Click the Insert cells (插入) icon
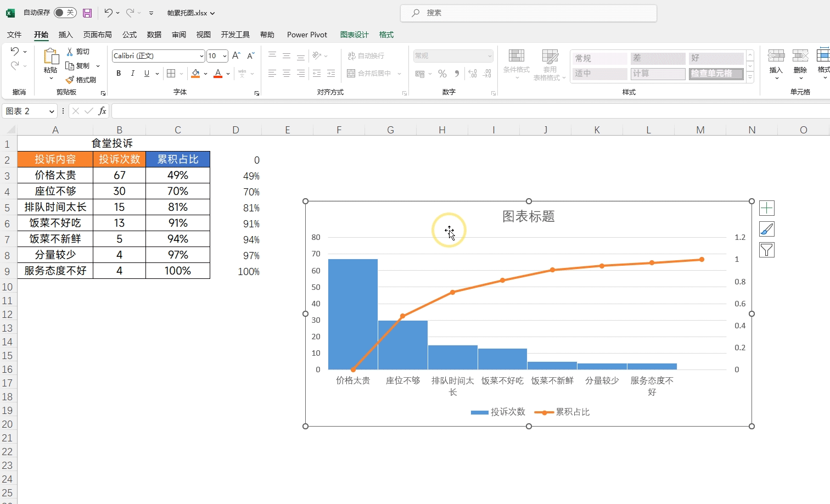This screenshot has width=830, height=504. click(776, 55)
